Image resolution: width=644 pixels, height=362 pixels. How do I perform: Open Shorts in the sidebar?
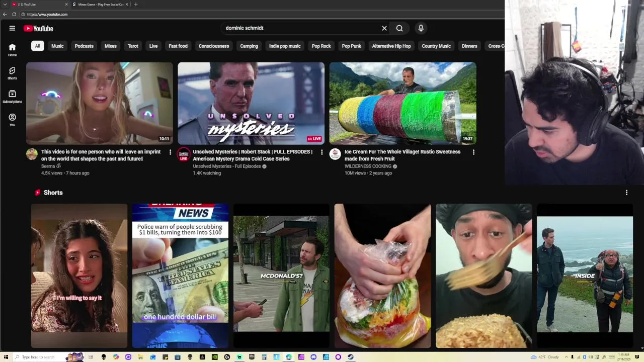tap(12, 73)
